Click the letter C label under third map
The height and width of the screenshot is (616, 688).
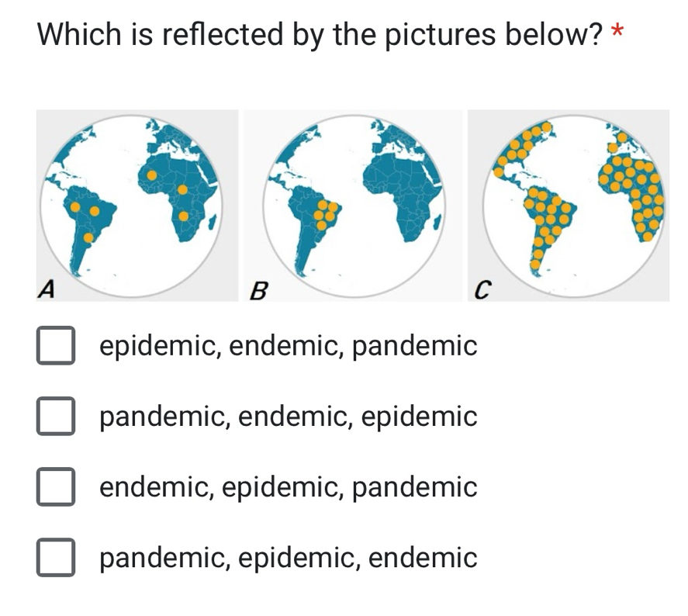pyautogui.click(x=482, y=291)
